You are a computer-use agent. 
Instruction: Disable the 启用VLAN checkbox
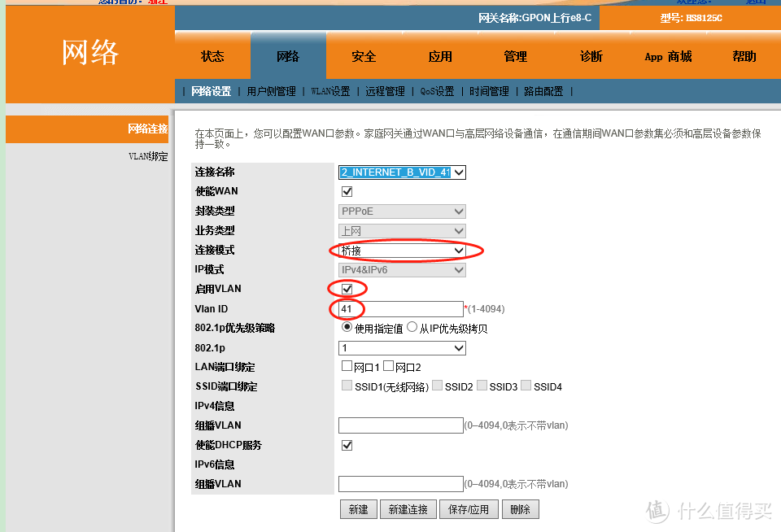click(x=347, y=288)
